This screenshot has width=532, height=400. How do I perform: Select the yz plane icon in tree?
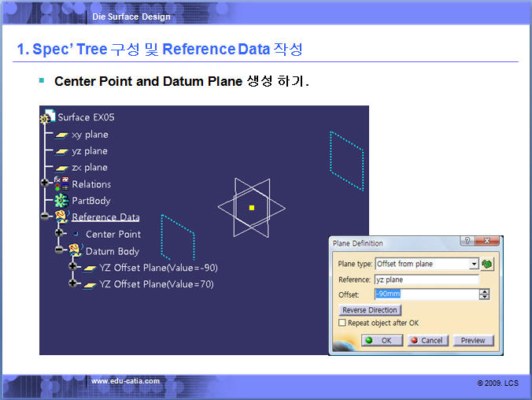[62, 151]
